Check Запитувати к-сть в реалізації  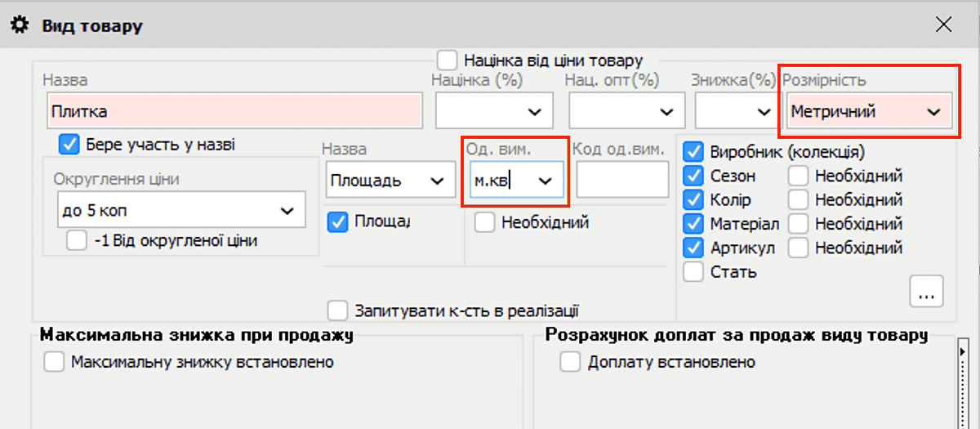pyautogui.click(x=338, y=311)
